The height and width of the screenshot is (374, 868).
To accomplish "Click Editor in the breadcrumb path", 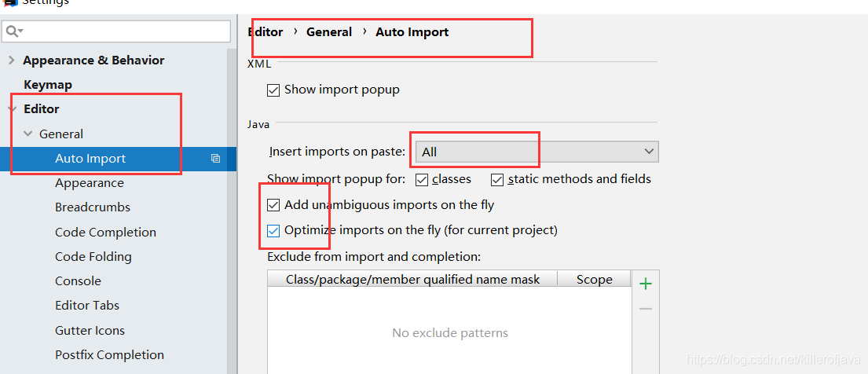I will pos(266,32).
